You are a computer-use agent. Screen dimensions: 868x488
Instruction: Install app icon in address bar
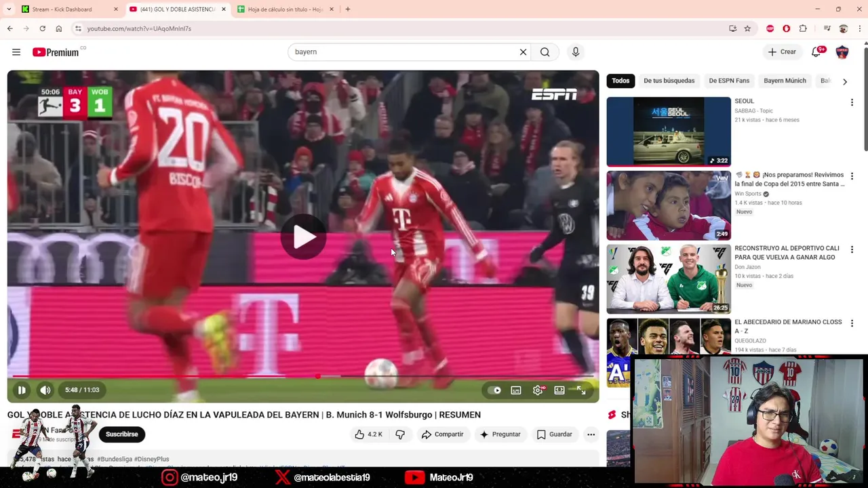[x=732, y=28]
